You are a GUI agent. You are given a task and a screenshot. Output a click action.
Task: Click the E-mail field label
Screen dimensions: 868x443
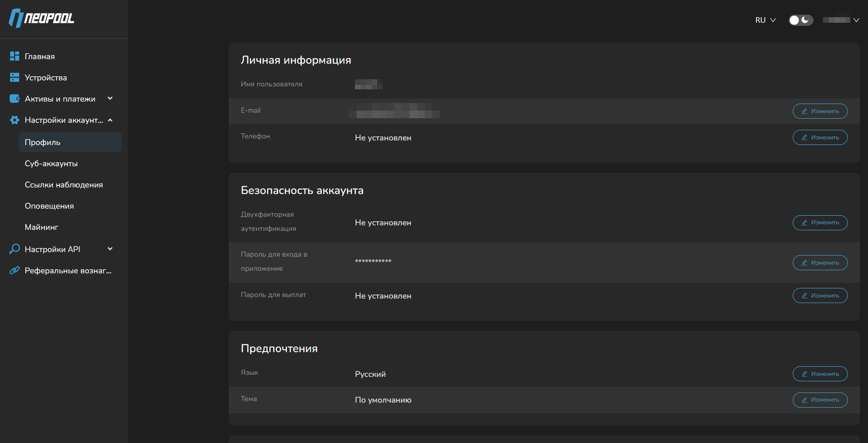[x=250, y=110]
